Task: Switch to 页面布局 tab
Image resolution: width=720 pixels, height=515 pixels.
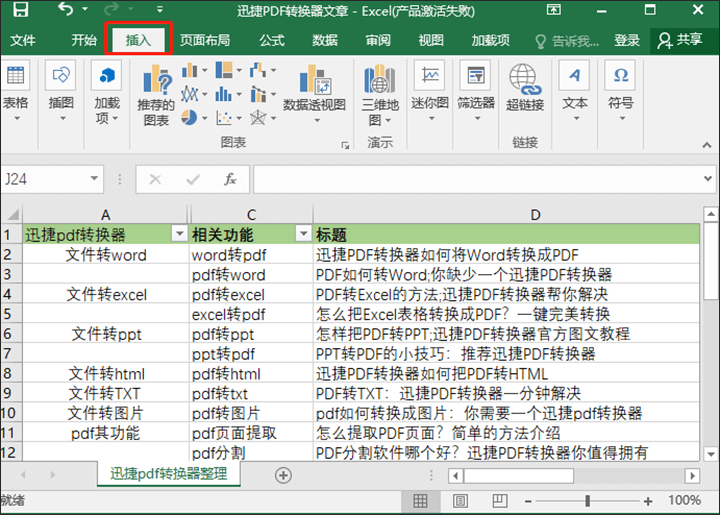Action: [x=205, y=40]
